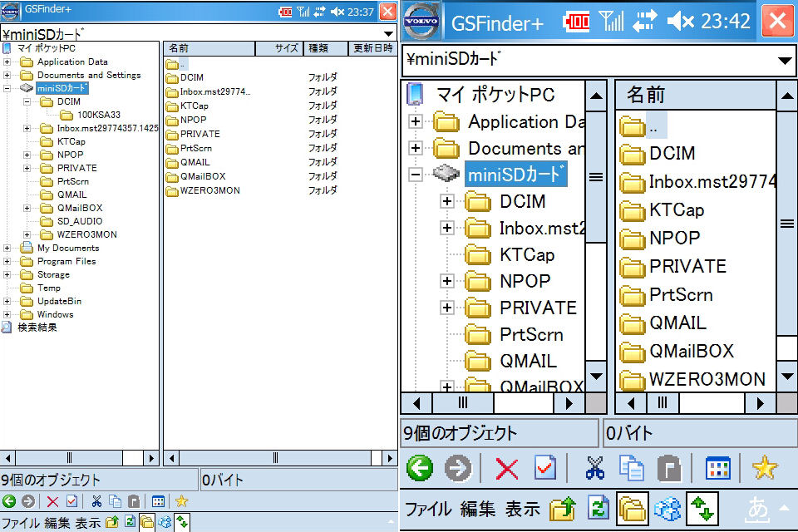This screenshot has height=532, width=798.
Task: Open the ファイル menu in the enlarged window
Action: [x=428, y=509]
